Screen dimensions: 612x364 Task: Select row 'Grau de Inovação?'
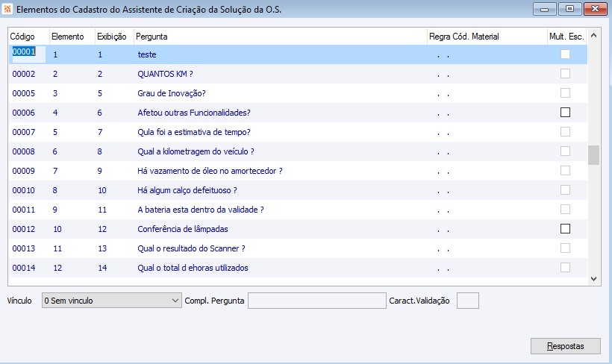[x=172, y=93]
